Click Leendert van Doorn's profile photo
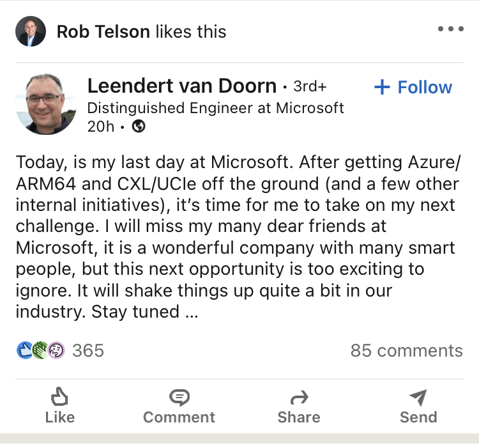 tap(46, 104)
